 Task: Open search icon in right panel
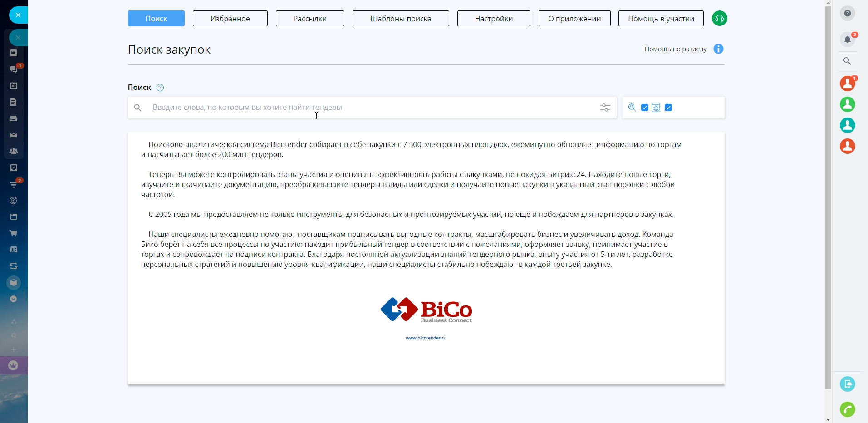click(x=848, y=61)
